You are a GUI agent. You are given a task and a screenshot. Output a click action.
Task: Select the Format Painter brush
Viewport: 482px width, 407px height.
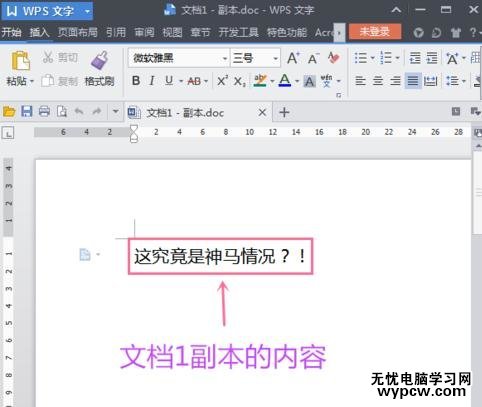(x=99, y=60)
